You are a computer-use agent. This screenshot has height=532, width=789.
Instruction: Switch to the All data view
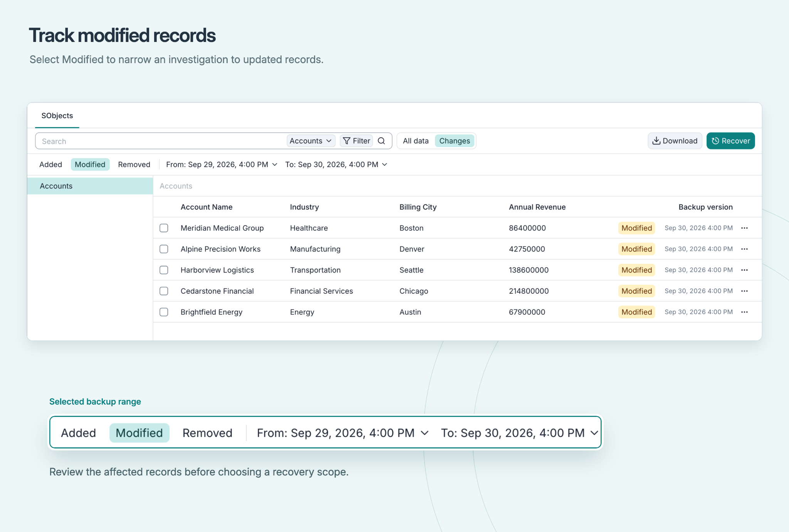pos(416,141)
